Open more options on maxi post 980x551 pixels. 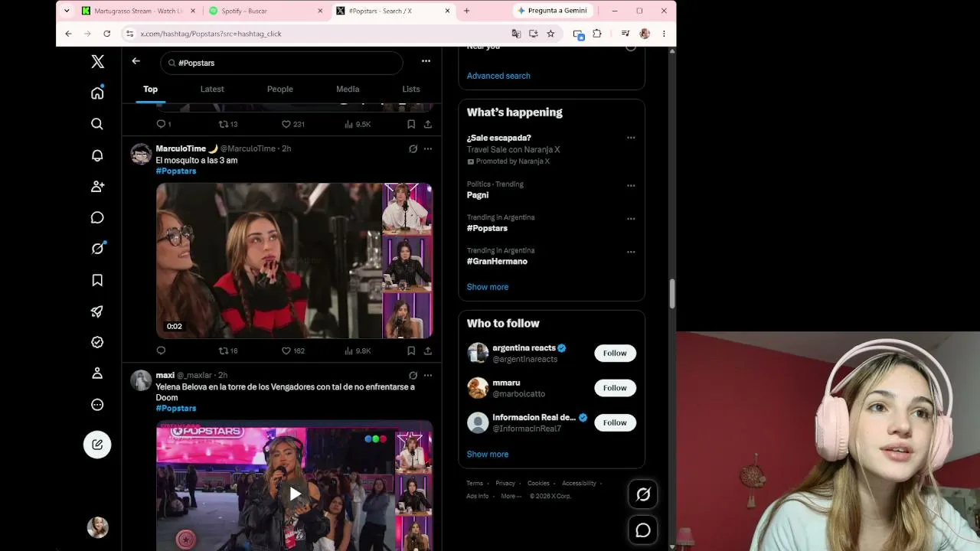pyautogui.click(x=428, y=375)
